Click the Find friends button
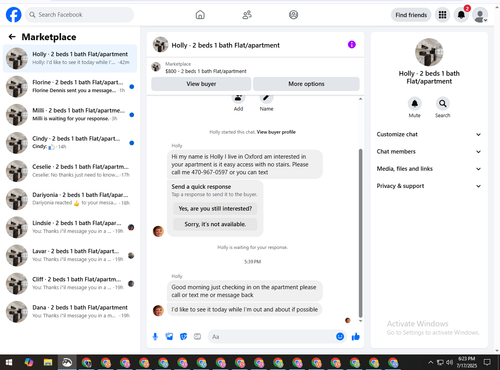500x370 pixels. (x=411, y=15)
